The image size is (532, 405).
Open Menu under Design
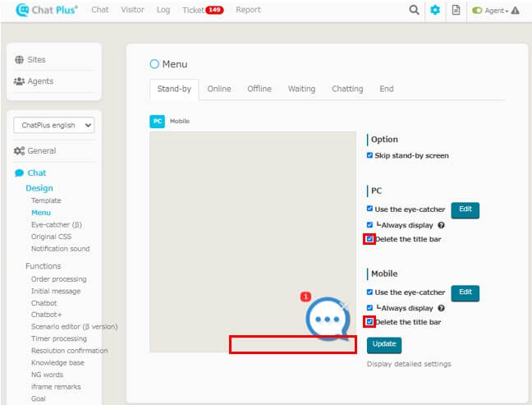pos(41,213)
